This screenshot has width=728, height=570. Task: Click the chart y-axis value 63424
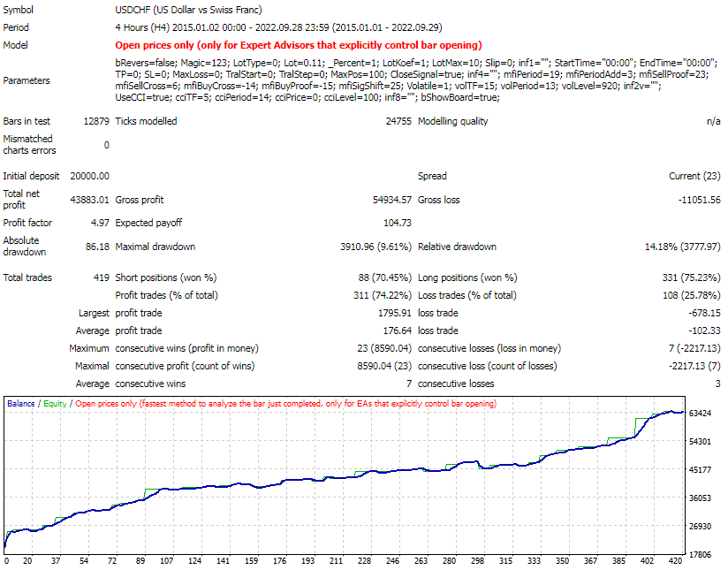click(x=700, y=413)
